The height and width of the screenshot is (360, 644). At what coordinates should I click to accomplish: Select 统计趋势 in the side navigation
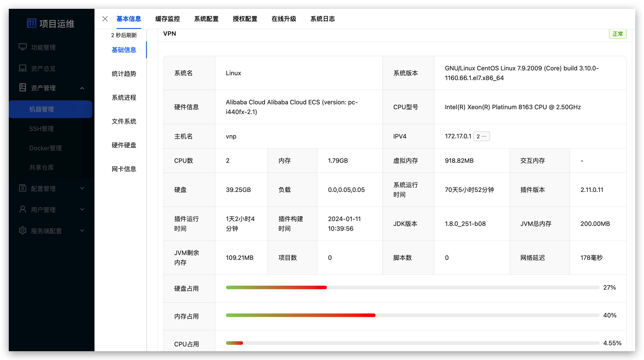tap(124, 74)
